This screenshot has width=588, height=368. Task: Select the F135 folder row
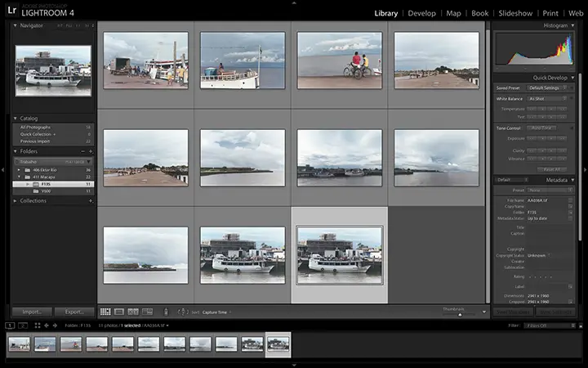point(53,184)
